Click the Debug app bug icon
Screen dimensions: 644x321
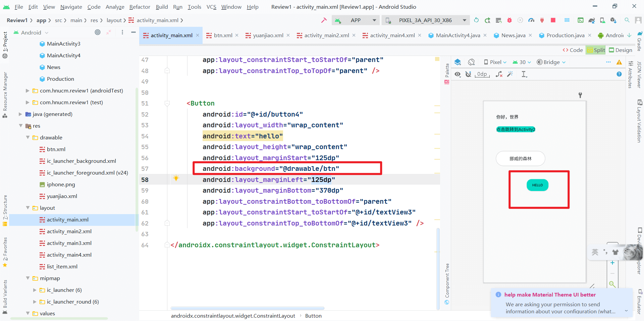[x=509, y=20]
